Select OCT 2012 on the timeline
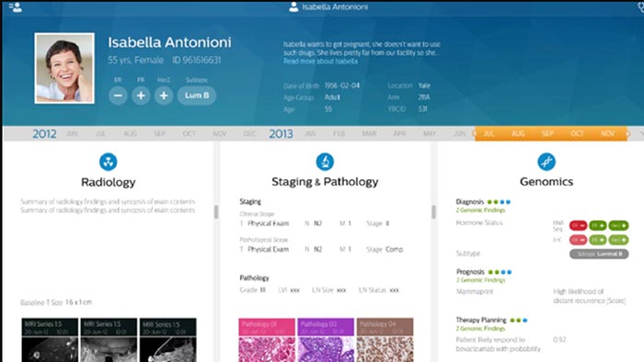 (189, 134)
